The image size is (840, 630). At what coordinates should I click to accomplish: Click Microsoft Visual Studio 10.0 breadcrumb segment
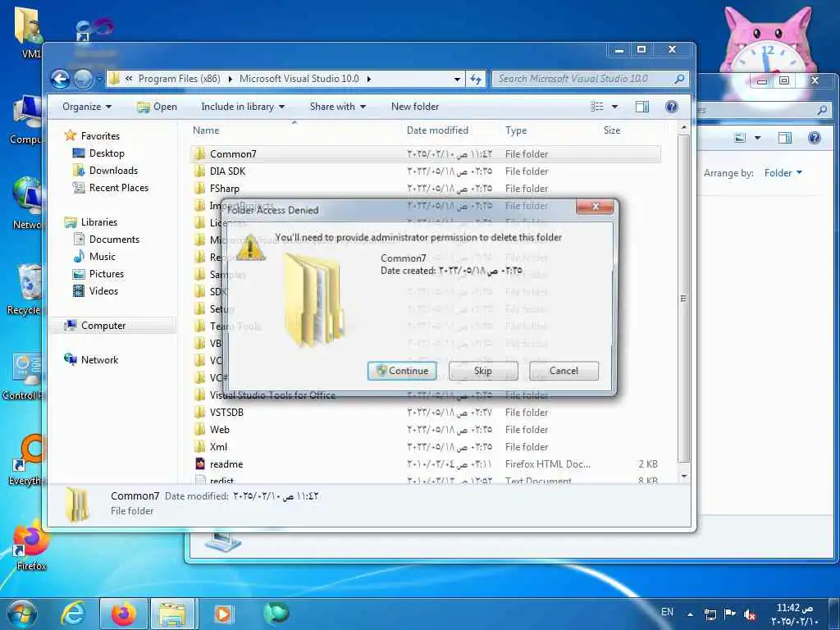[x=299, y=79]
